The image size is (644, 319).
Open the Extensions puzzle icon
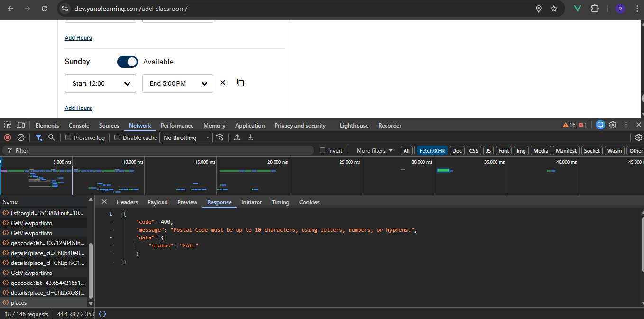tap(595, 9)
